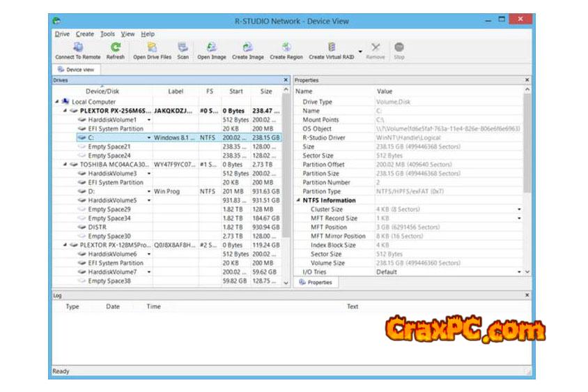This screenshot has width=588, height=392.
Task: Click the scroll down arrow in Drives panel
Action: 286,283
